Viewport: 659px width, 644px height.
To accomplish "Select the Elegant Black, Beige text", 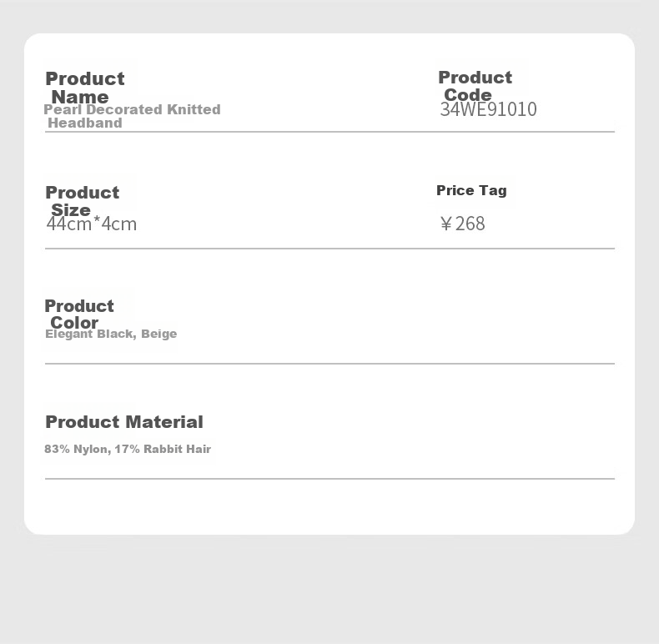I will point(111,334).
